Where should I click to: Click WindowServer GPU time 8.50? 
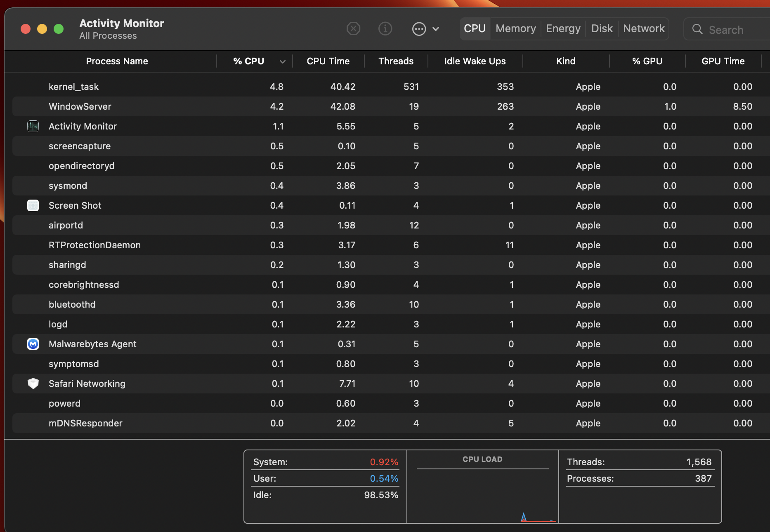point(743,106)
